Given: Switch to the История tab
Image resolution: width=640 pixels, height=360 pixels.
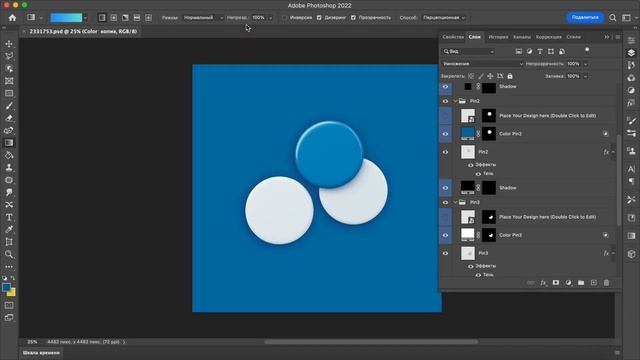Looking at the screenshot, I should point(498,37).
